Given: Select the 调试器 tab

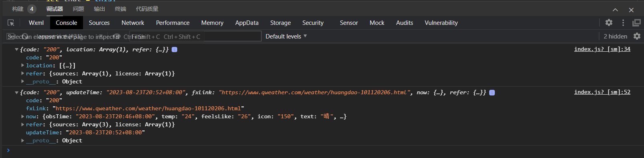Looking at the screenshot, I should click(55, 9).
